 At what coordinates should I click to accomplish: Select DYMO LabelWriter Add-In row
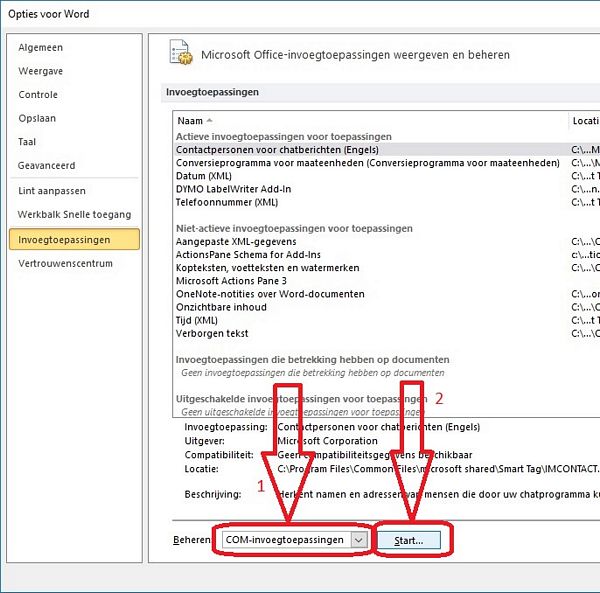(x=386, y=189)
